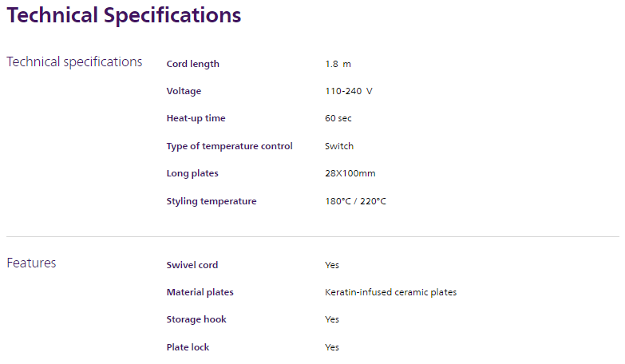Click "Type of temperature control" label
This screenshot has height=364, width=625.
pos(229,146)
